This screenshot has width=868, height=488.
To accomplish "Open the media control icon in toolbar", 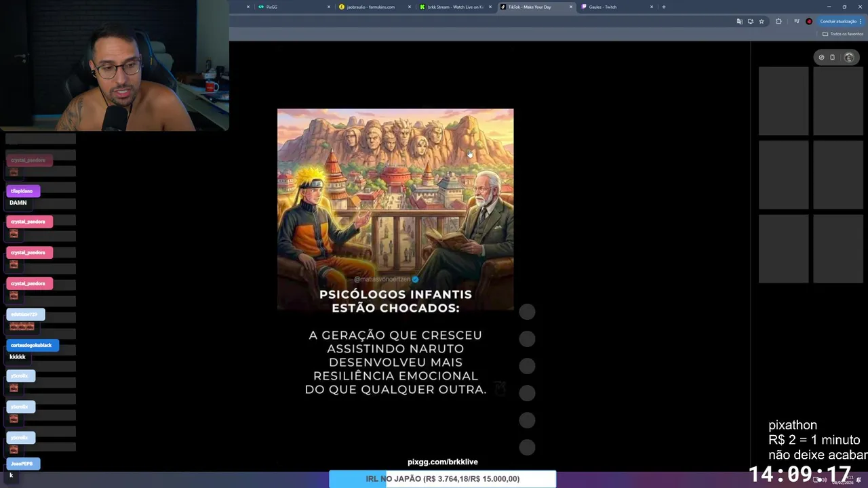I will point(797,21).
